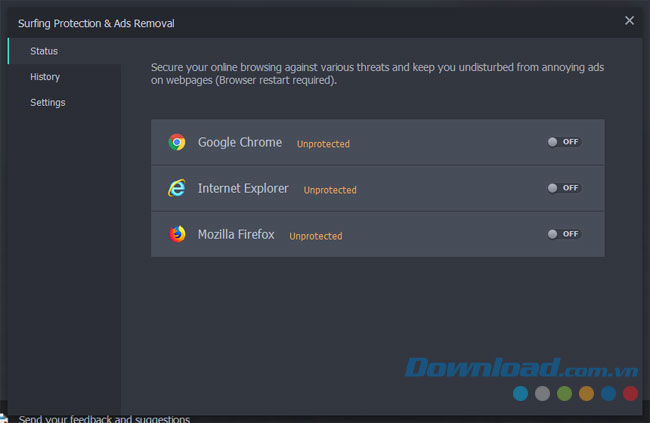The height and width of the screenshot is (423, 650).
Task: Click Unprotected status next to Internet Explorer
Action: [330, 190]
